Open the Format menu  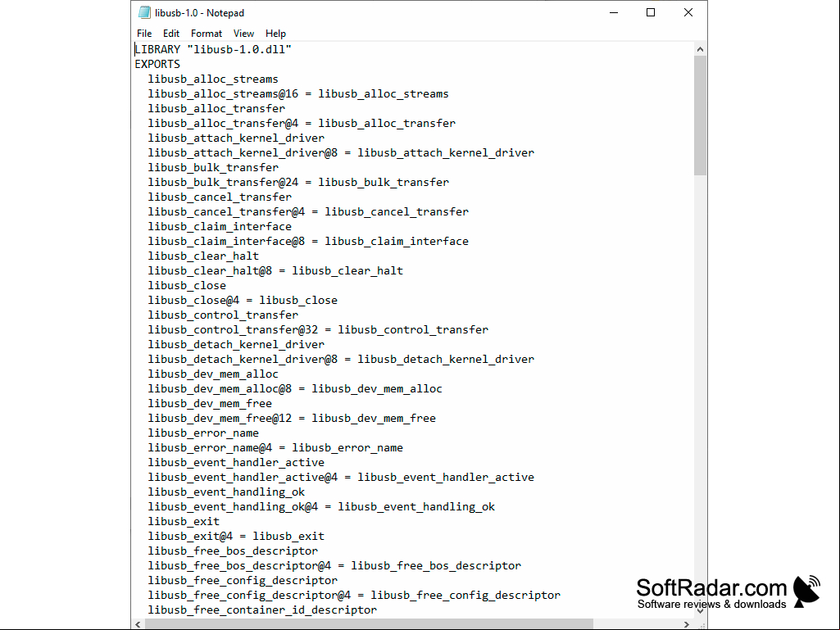click(207, 34)
